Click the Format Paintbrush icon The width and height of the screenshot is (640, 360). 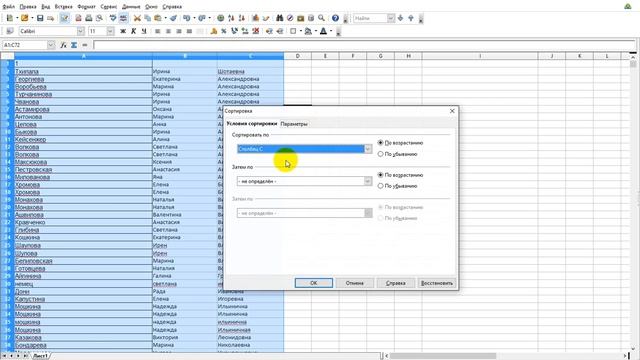coord(173,18)
